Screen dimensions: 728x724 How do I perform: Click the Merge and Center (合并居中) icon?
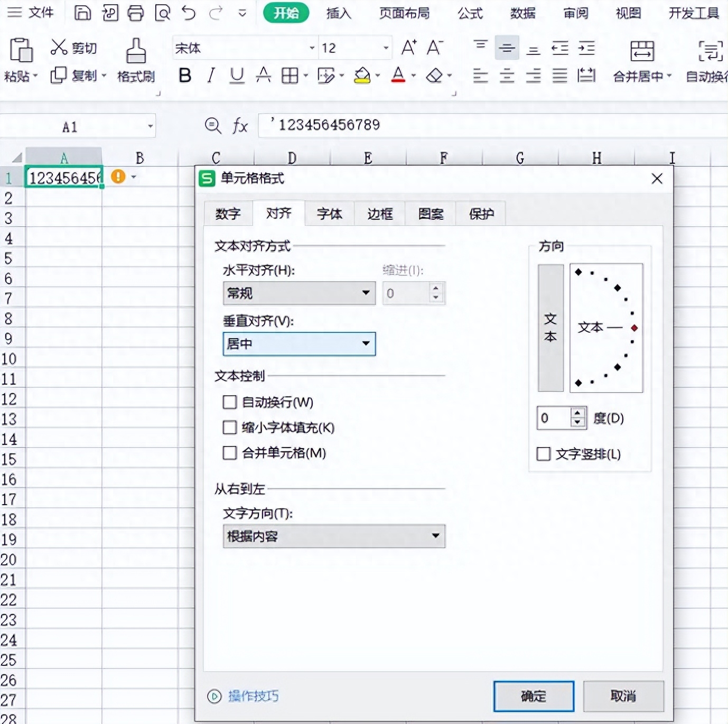tap(642, 51)
